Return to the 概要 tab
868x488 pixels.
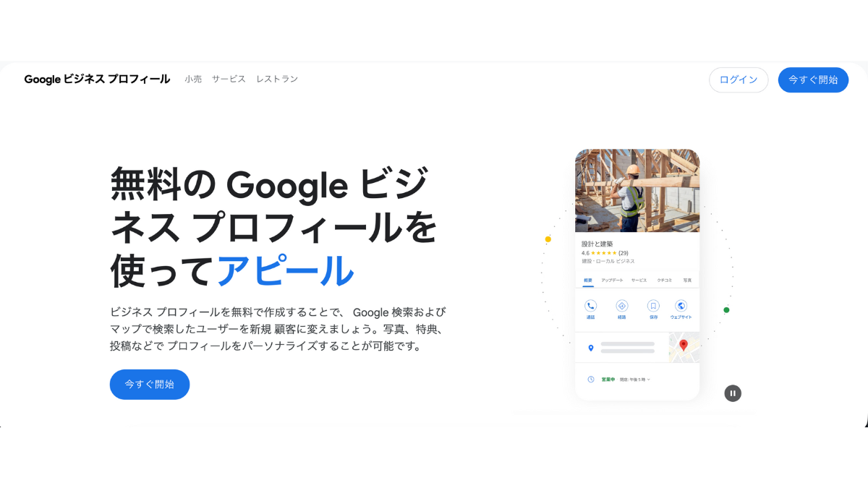coord(590,280)
